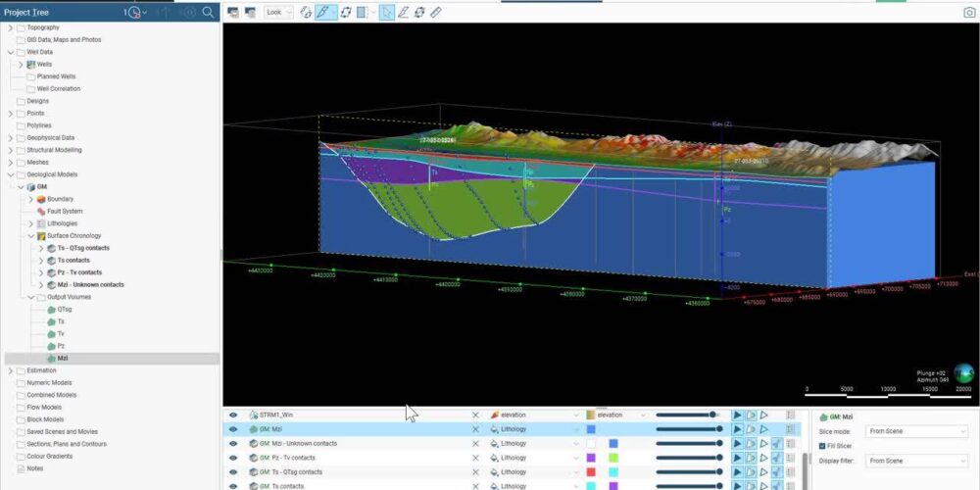The height and width of the screenshot is (490, 980).
Task: Open the Display filter dropdown
Action: click(917, 462)
